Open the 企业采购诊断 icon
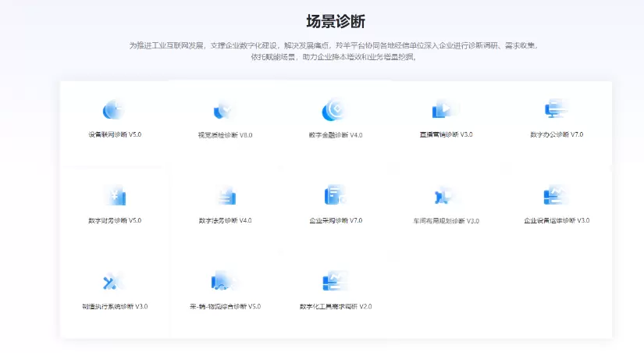The width and height of the screenshot is (644, 353). (x=335, y=195)
